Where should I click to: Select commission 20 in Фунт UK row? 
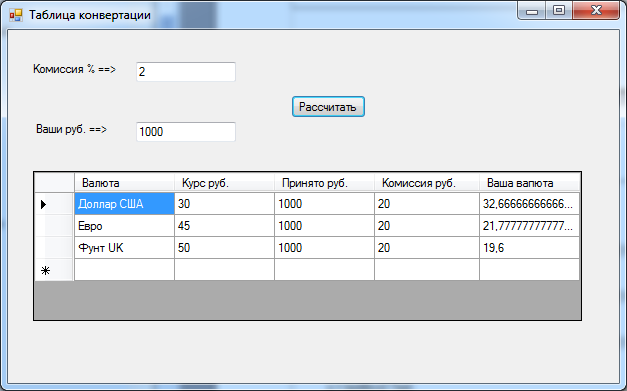427,248
